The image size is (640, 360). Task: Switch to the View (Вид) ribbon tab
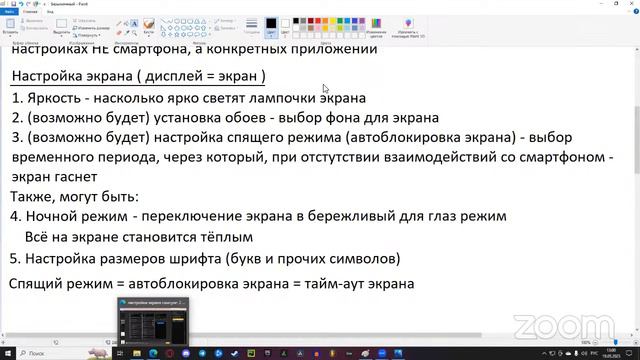[x=50, y=12]
